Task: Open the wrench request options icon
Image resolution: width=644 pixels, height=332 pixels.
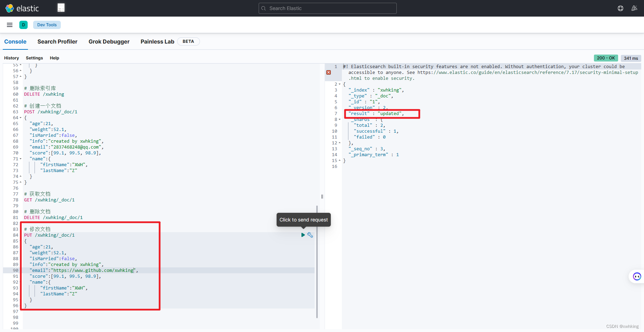Action: coord(310,235)
